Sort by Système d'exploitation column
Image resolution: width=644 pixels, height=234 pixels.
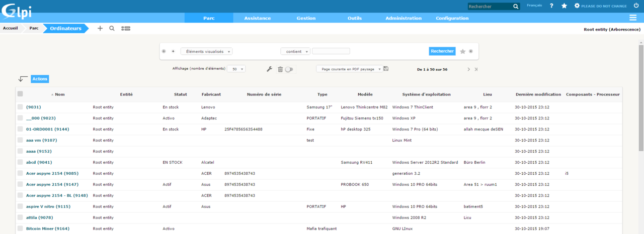pyautogui.click(x=427, y=94)
